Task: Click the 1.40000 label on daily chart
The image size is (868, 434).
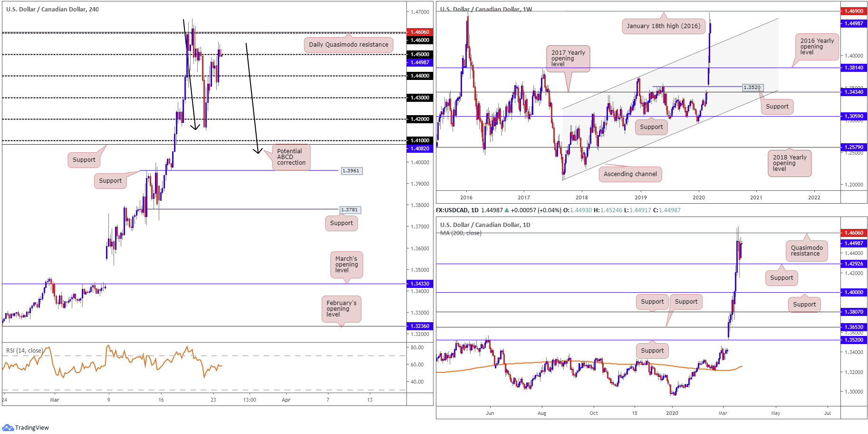Action: [x=854, y=292]
